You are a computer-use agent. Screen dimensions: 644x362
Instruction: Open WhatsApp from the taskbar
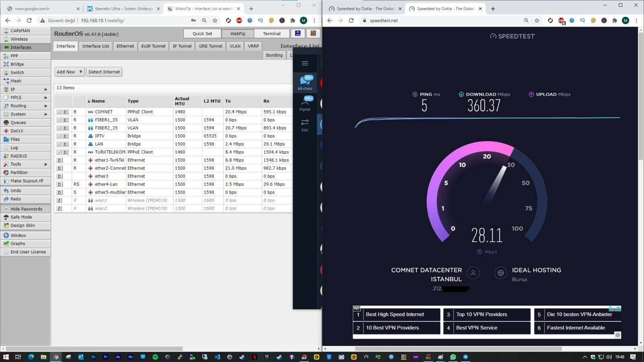(x=453, y=357)
